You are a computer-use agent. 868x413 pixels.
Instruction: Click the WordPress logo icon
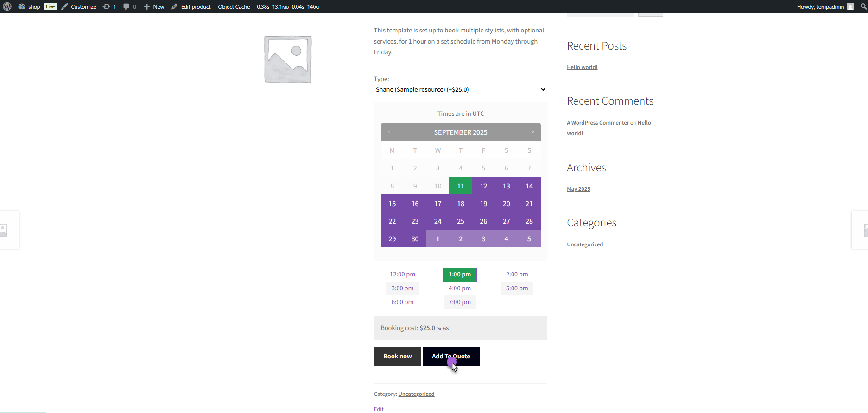7,6
